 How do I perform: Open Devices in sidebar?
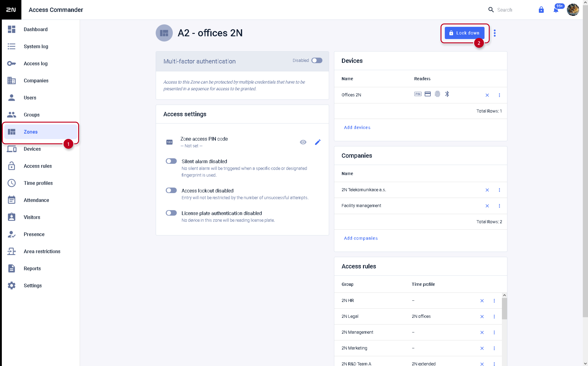(41, 149)
